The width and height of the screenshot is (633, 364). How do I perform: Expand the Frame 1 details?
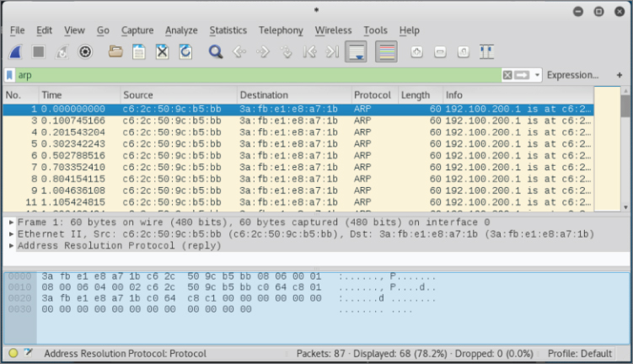(11, 222)
